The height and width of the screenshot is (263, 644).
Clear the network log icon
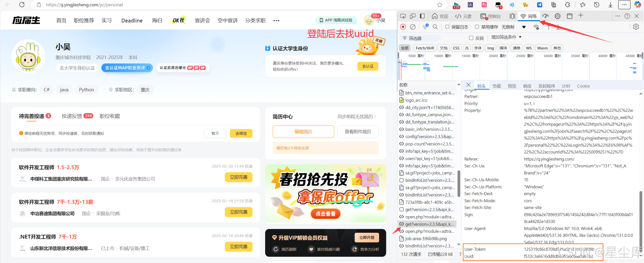[x=413, y=27]
